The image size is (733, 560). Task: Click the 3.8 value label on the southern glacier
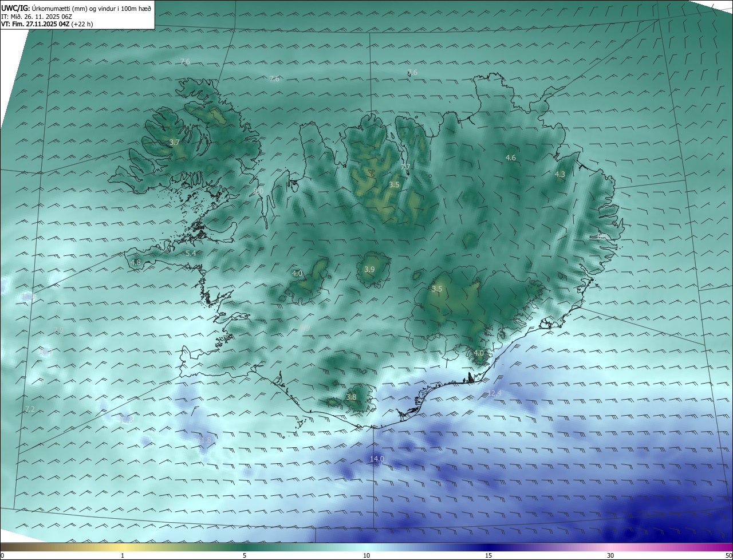click(351, 397)
